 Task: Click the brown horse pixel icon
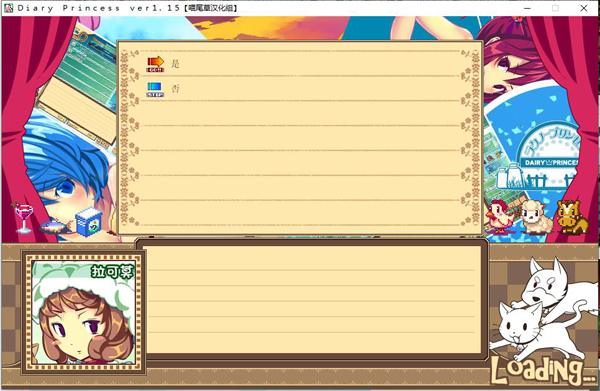tap(571, 217)
